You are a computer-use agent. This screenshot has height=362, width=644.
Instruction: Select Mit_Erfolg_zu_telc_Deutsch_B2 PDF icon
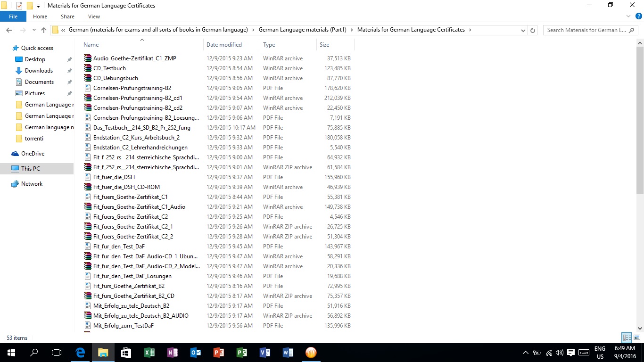point(87,306)
